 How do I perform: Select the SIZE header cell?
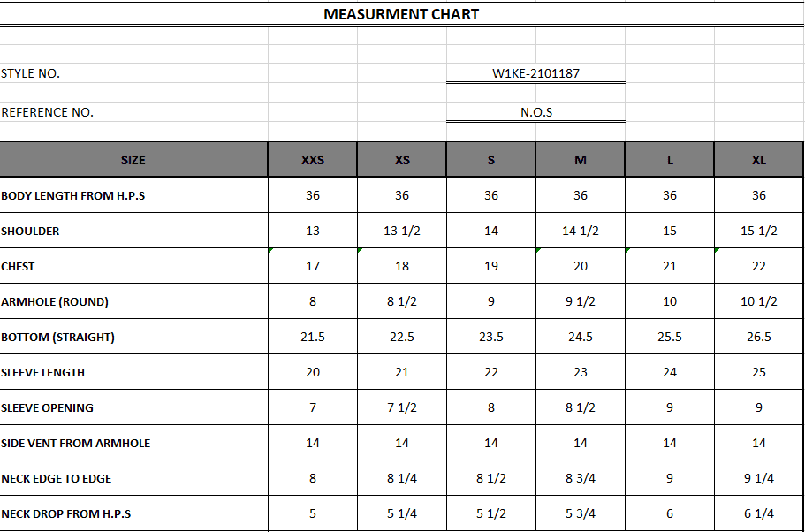click(x=133, y=160)
